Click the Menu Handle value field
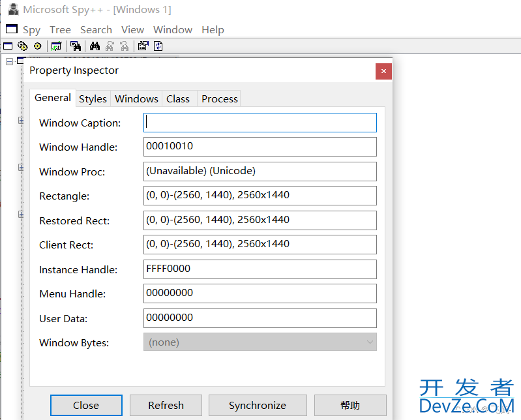This screenshot has height=420, width=521. [260, 293]
